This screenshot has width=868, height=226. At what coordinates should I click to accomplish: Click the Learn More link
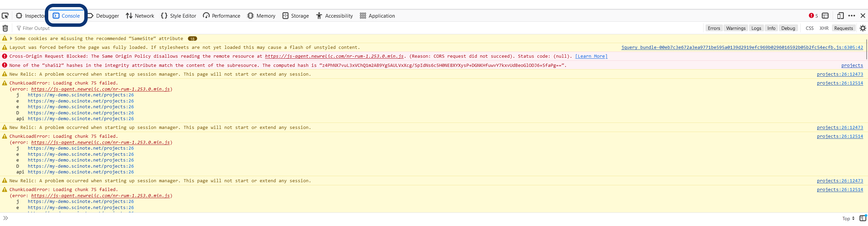coord(591,56)
